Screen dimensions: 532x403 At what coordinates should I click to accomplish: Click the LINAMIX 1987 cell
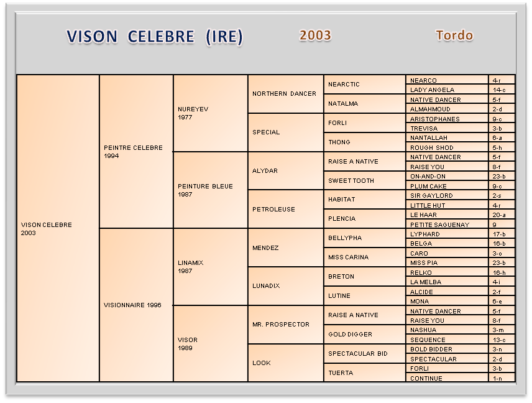coord(210,267)
